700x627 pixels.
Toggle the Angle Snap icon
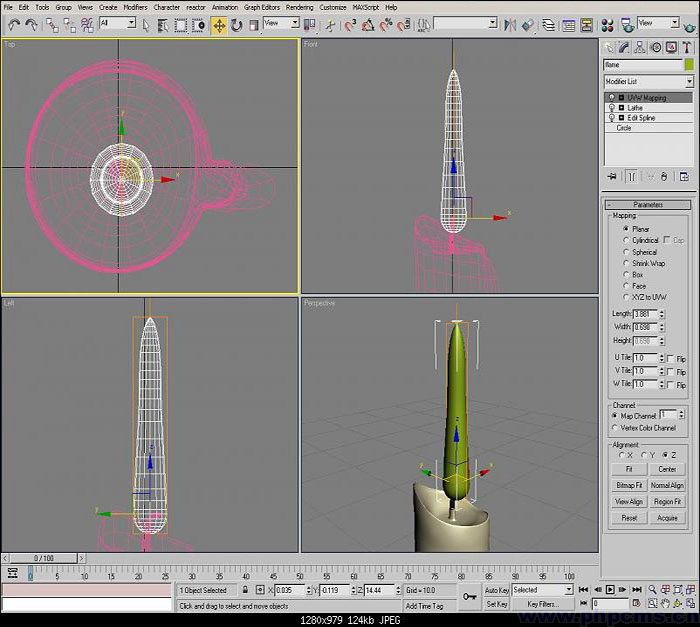[x=368, y=25]
